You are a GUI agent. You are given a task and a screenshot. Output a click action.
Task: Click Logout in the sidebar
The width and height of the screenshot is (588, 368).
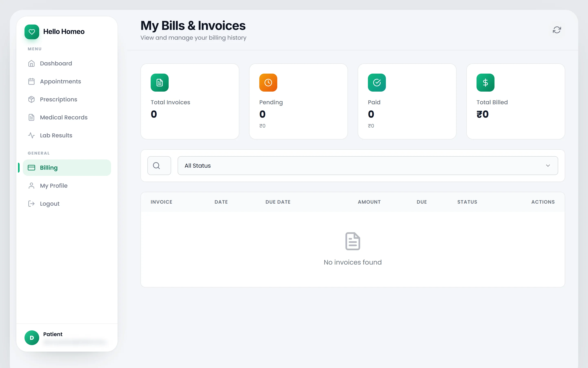pos(67,204)
